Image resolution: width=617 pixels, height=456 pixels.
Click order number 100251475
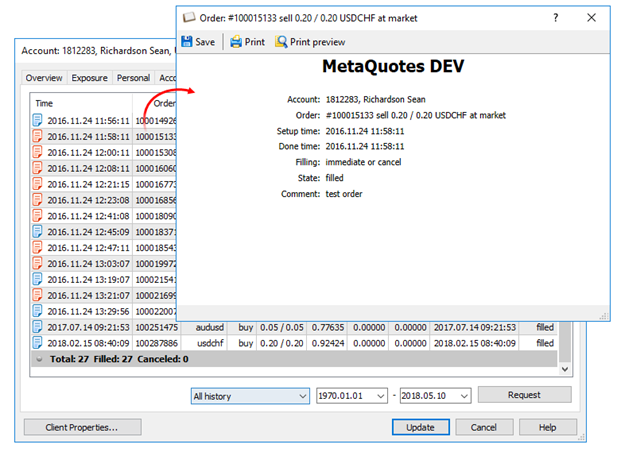pyautogui.click(x=157, y=327)
